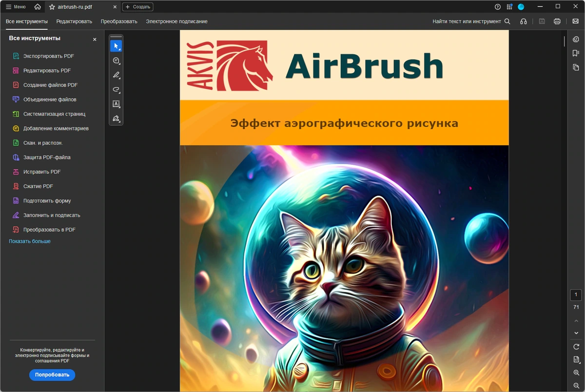Viewport: 585px width, 392px height.
Task: Star the airbrush-ru.pdf document
Action: (52, 7)
